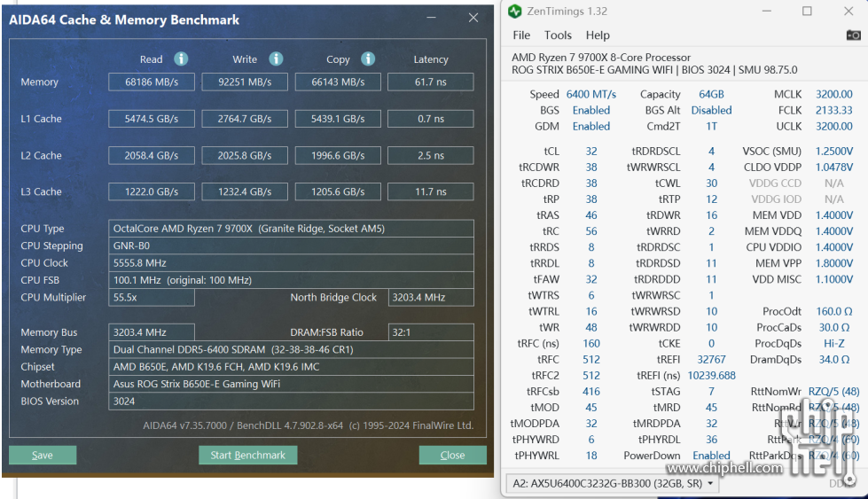Image resolution: width=868 pixels, height=499 pixels.
Task: Click PowerDown value Enabled
Action: pyautogui.click(x=711, y=455)
